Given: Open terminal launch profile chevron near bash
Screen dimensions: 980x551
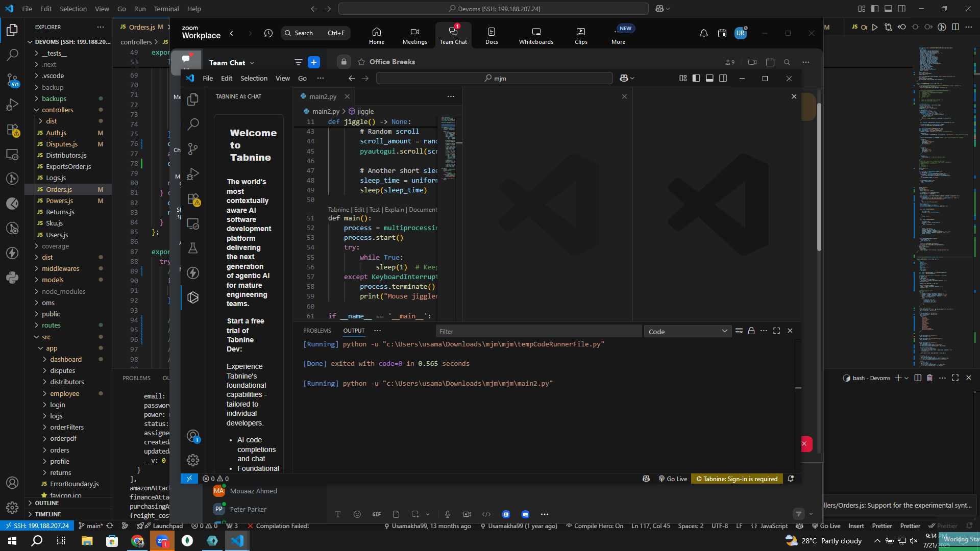Looking at the screenshot, I should [906, 378].
